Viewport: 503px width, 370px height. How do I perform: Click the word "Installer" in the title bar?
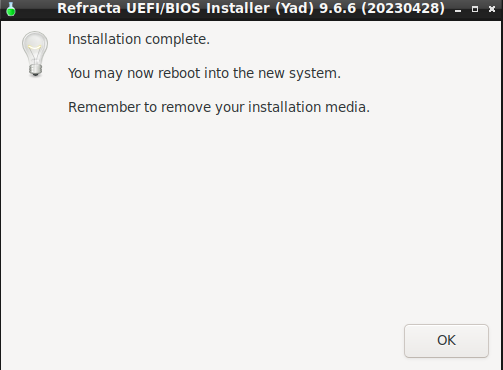pyautogui.click(x=238, y=8)
